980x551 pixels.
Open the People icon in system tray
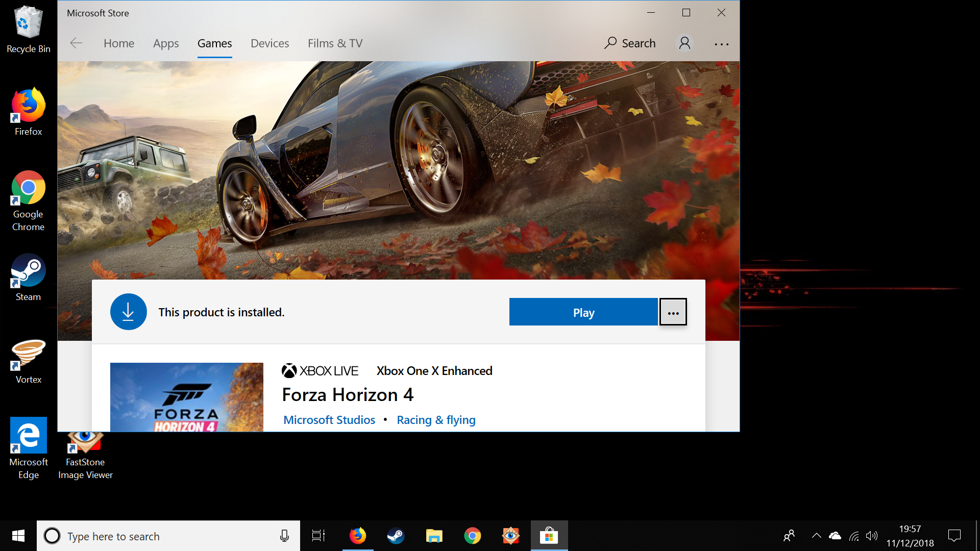pos(789,536)
